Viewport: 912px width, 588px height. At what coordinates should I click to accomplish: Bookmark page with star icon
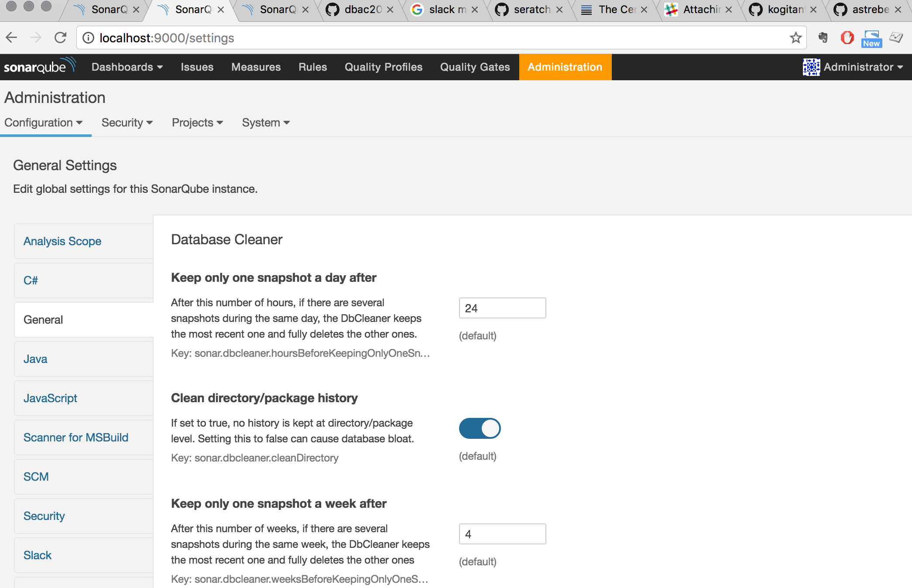(x=795, y=38)
